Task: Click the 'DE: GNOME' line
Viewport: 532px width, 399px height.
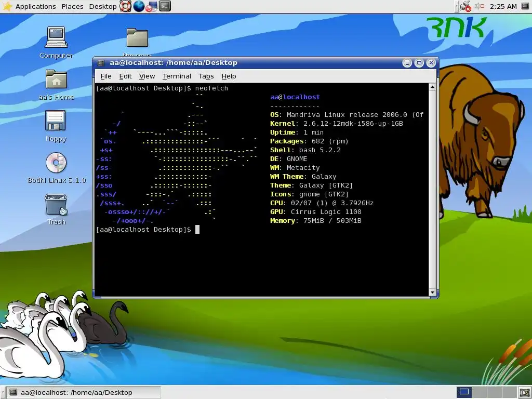Action: click(x=288, y=159)
